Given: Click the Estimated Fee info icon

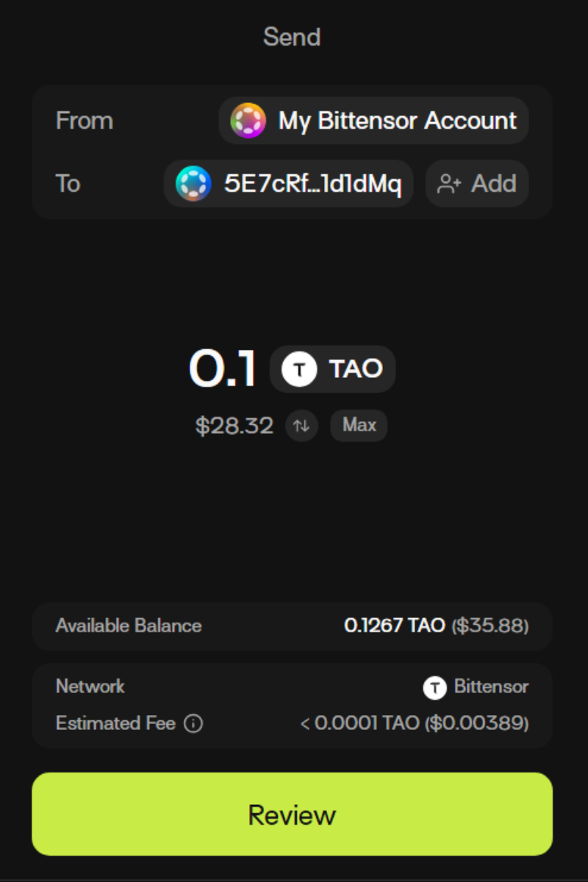Looking at the screenshot, I should 193,724.
